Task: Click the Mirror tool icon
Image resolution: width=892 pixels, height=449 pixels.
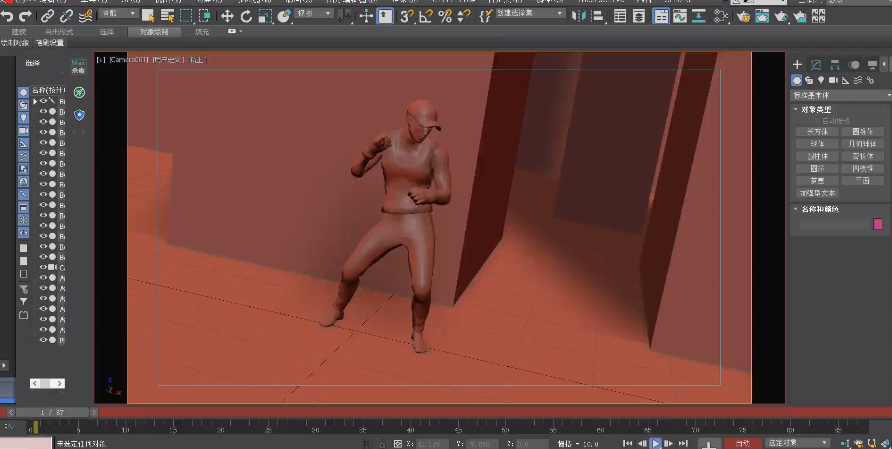Action: [x=578, y=16]
